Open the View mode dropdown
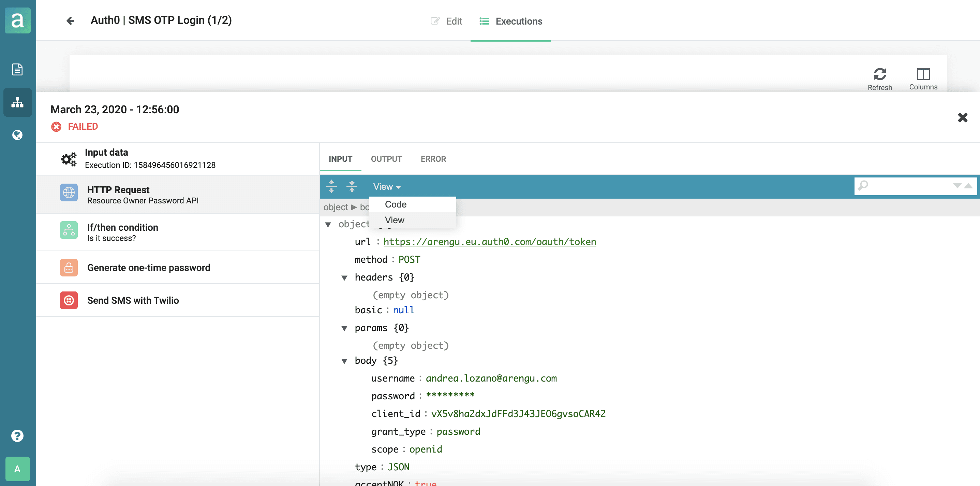Image resolution: width=980 pixels, height=486 pixels. [x=387, y=187]
